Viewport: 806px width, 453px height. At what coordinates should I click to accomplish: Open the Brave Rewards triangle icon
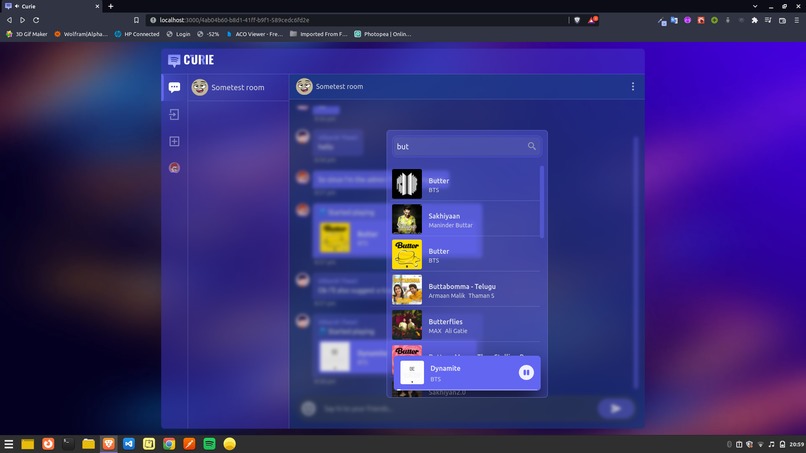[x=592, y=20]
